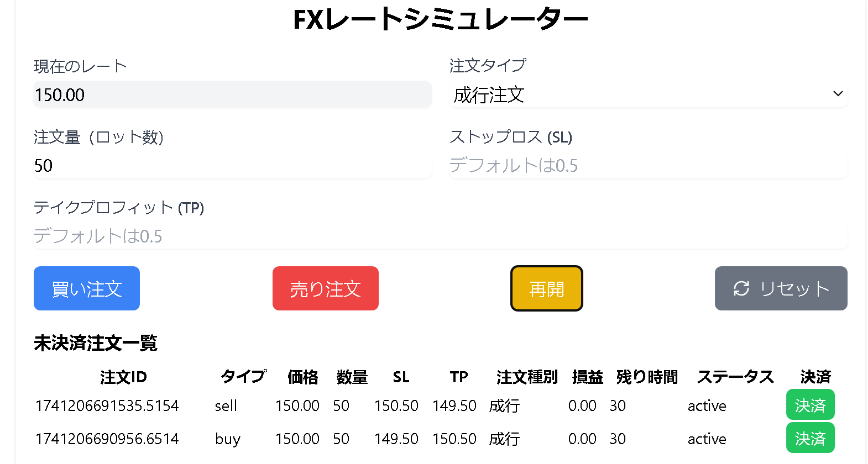This screenshot has width=868, height=464.
Task: Click the 売り注文 sell button
Action: tap(325, 288)
